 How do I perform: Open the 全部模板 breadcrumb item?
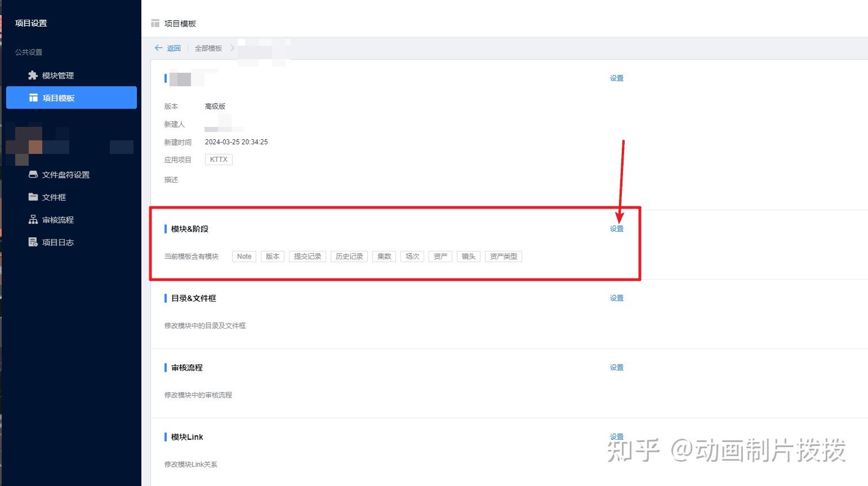tap(208, 48)
